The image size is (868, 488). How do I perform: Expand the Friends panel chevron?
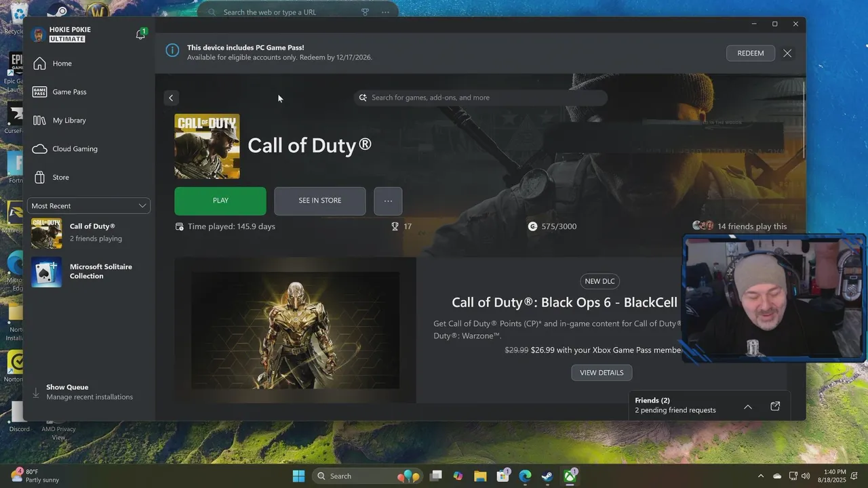[747, 407]
